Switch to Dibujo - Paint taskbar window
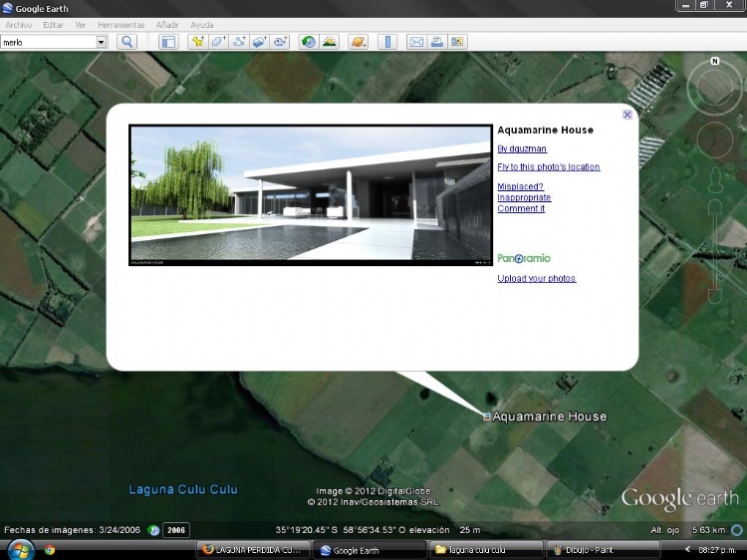Viewport: 747px width, 560px height. pyautogui.click(x=603, y=550)
